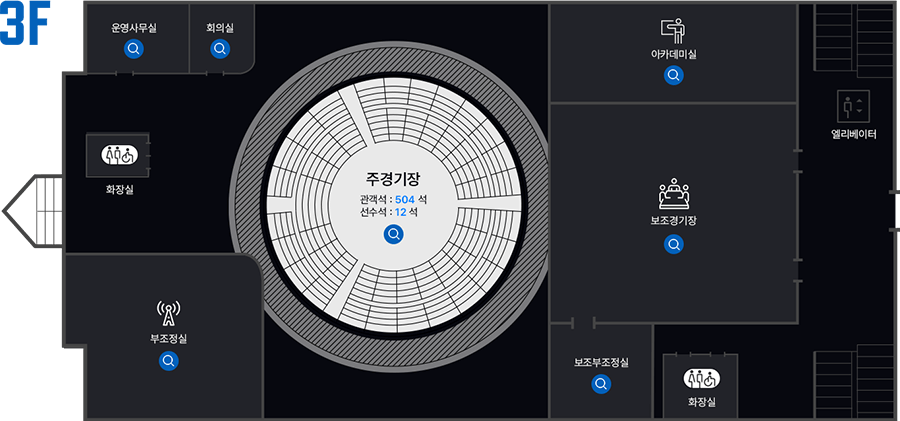Viewport: 900px width, 421px height.
Task: Open the 회의실 detail magnifier icon
Action: click(220, 49)
